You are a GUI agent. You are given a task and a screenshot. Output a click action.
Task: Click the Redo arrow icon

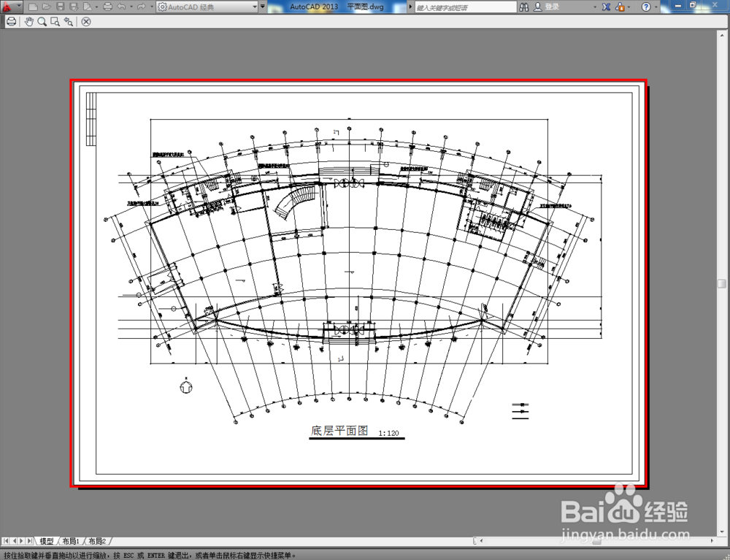point(142,7)
